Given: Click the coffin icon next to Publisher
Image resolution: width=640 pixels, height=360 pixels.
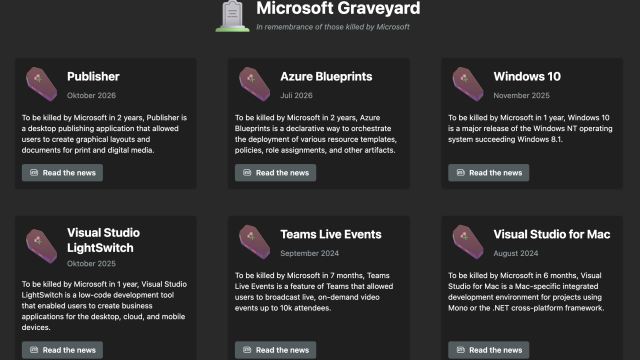Looking at the screenshot, I should pos(41,84).
